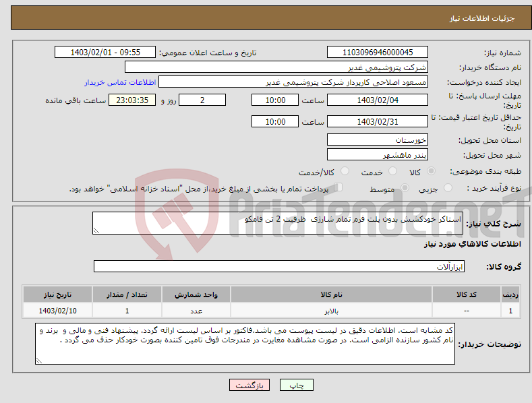This screenshot has height=403, width=532.
Task: Click the شهر محل تحویل label
Action: 492,156
